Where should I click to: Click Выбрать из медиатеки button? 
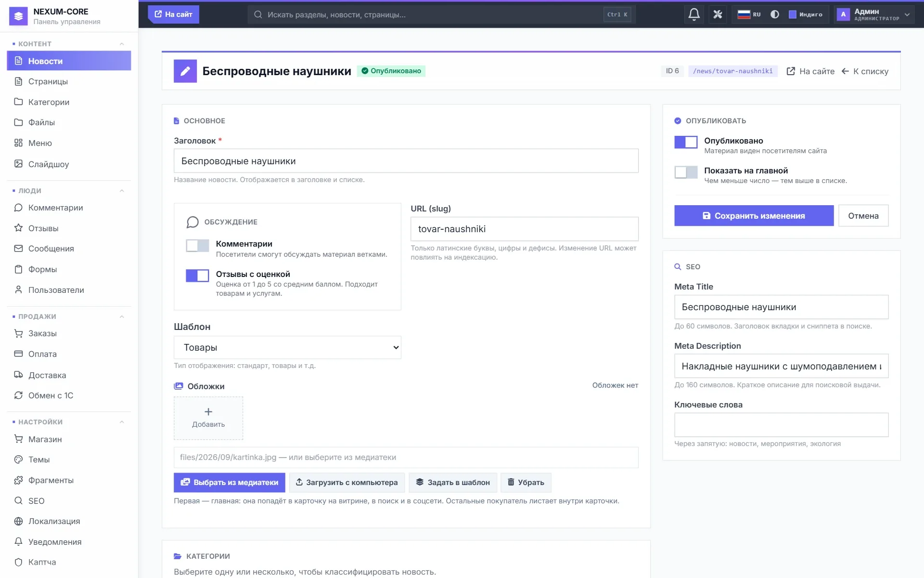pyautogui.click(x=229, y=482)
